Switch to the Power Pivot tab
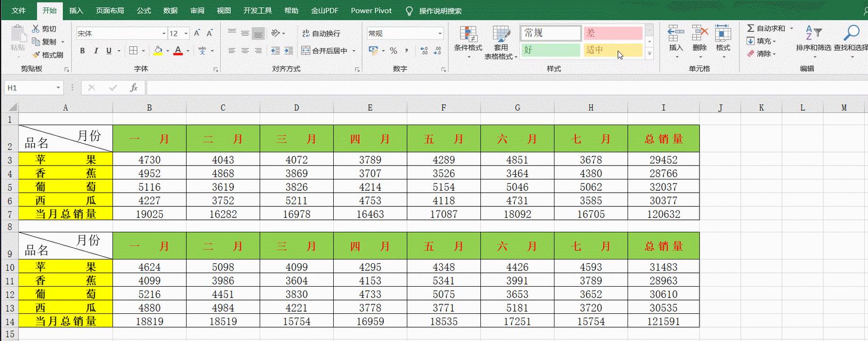 coord(371,11)
